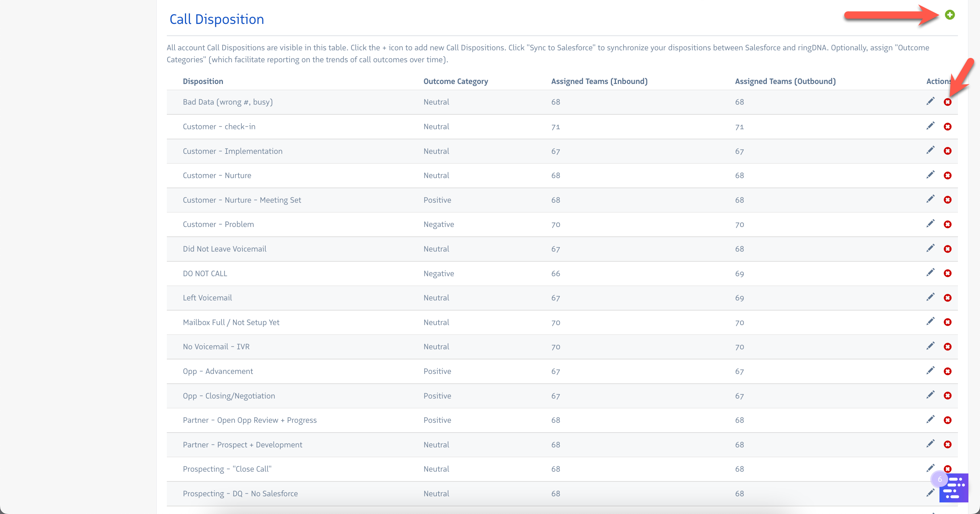Viewport: 980px width, 514px height.
Task: Select the Left Voicemail name cell
Action: (x=207, y=298)
